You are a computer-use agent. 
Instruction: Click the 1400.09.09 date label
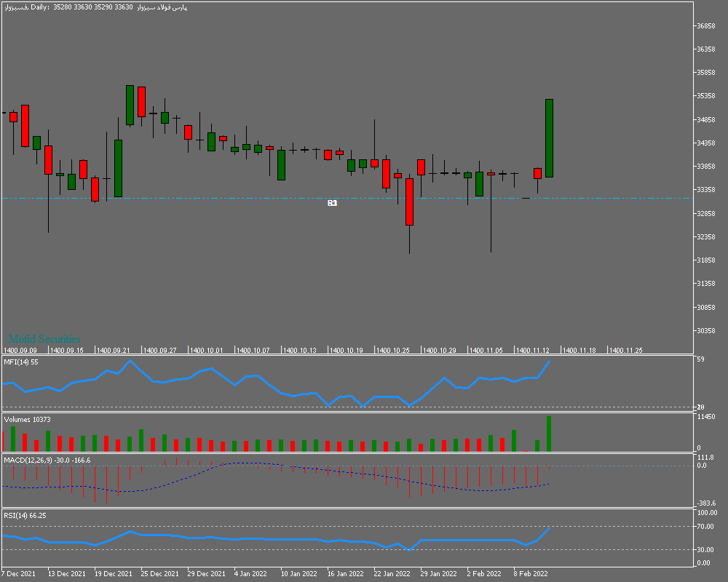point(20,351)
